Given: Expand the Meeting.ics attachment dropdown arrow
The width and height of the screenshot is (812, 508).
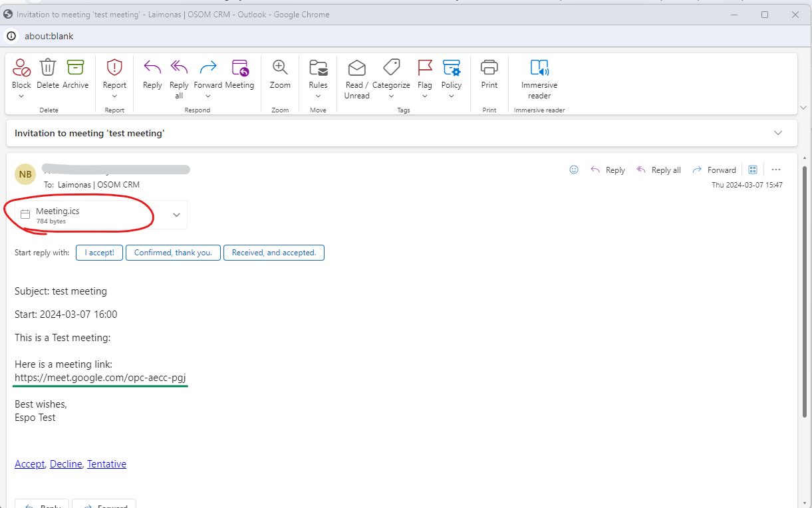Looking at the screenshot, I should [176, 215].
